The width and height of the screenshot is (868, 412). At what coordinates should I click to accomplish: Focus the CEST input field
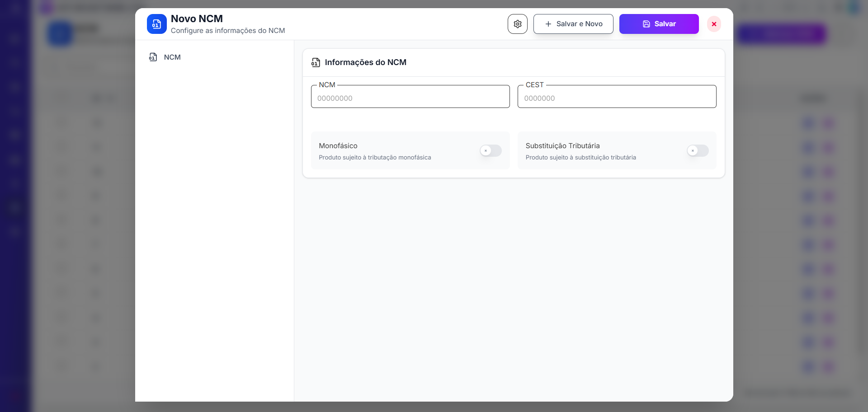(x=617, y=97)
